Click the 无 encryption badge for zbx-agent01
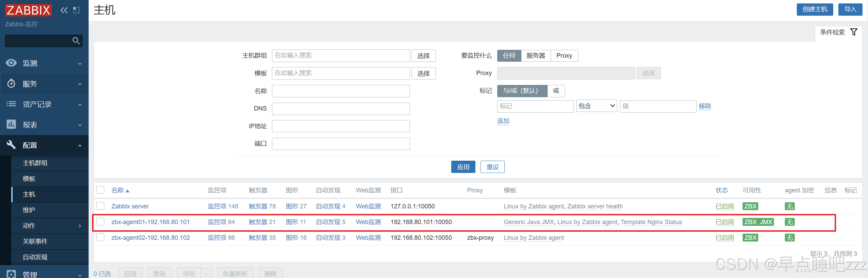This screenshot has width=868, height=278. (x=790, y=222)
